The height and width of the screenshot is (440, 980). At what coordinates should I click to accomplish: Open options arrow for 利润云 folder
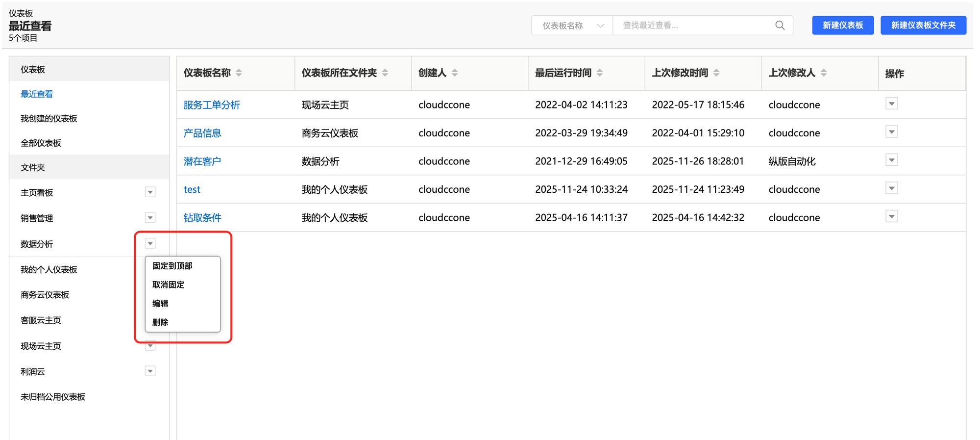click(150, 371)
